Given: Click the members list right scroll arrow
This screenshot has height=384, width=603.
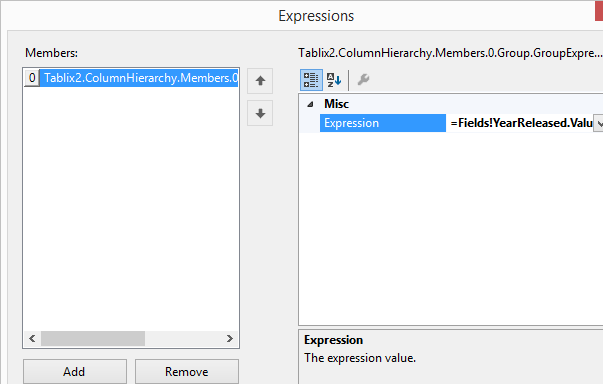Looking at the screenshot, I should pos(230,339).
